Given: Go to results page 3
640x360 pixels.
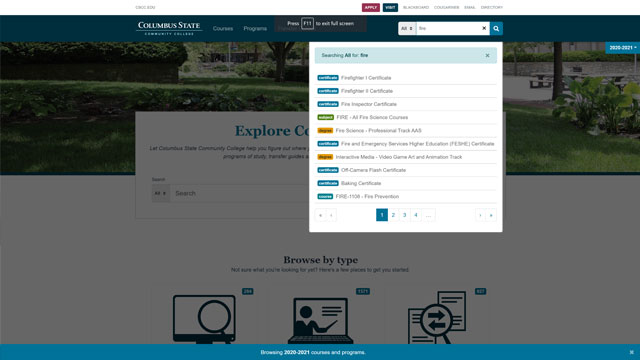Looking at the screenshot, I should coord(404,215).
